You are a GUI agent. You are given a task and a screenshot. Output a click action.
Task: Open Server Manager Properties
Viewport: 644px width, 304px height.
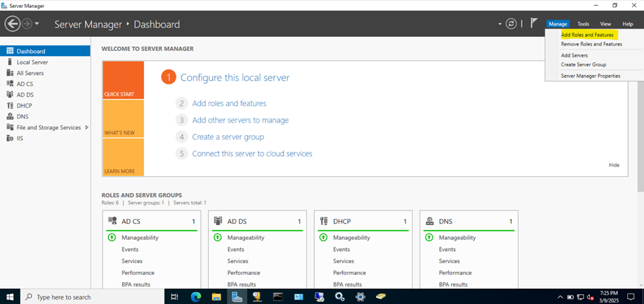click(x=590, y=76)
